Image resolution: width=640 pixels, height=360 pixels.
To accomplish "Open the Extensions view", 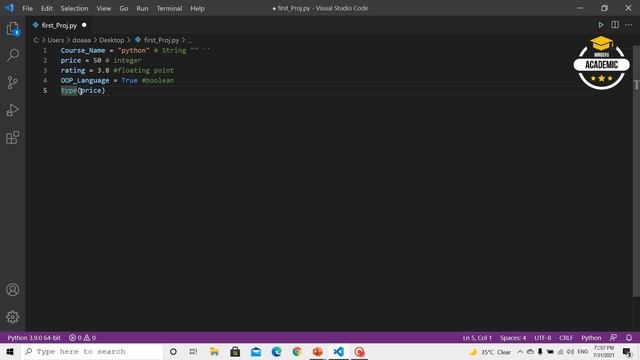I will [x=13, y=138].
